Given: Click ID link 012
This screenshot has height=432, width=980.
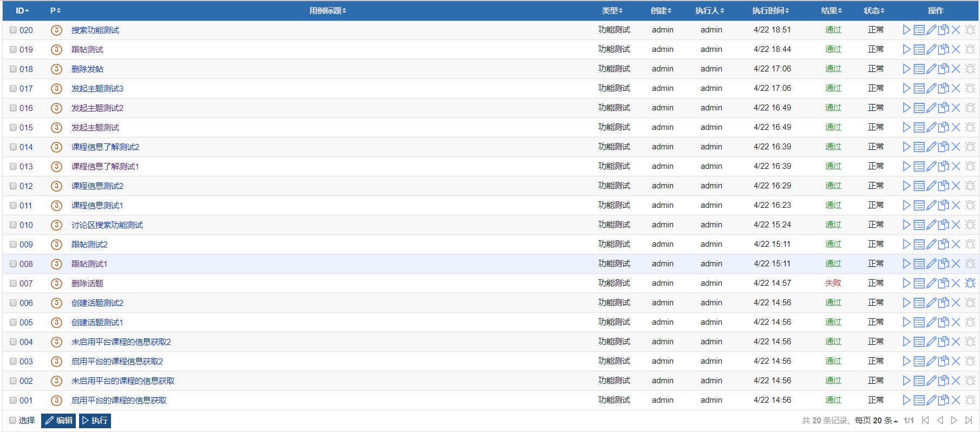Looking at the screenshot, I should pyautogui.click(x=26, y=186).
